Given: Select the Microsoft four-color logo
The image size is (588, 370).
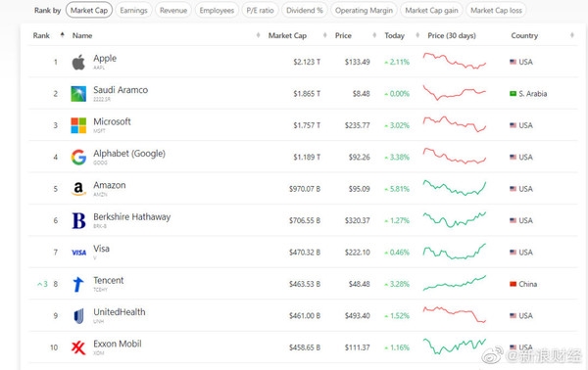Looking at the screenshot, I should tap(78, 125).
